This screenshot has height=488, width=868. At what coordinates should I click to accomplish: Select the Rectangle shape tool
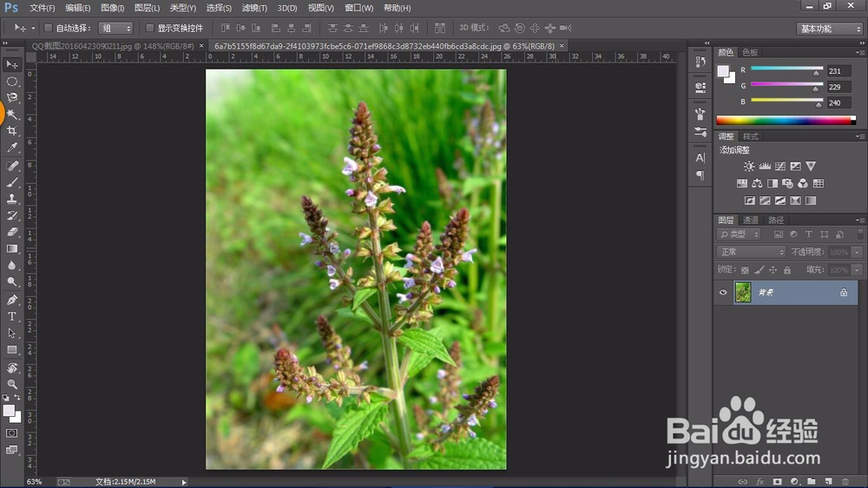(11, 350)
